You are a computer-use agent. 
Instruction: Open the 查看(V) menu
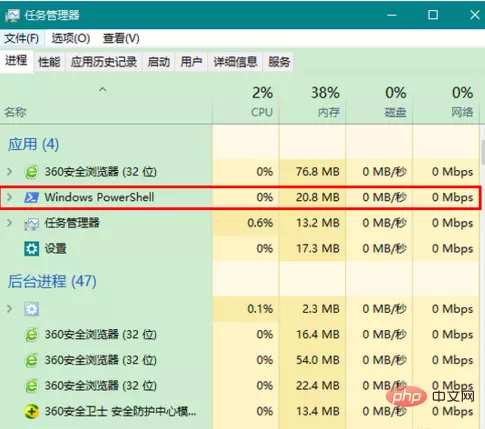click(121, 38)
